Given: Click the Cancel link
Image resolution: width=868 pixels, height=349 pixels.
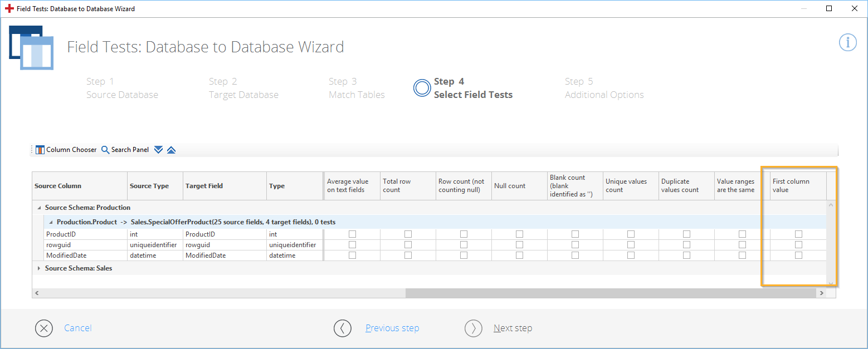Looking at the screenshot, I should (x=77, y=328).
